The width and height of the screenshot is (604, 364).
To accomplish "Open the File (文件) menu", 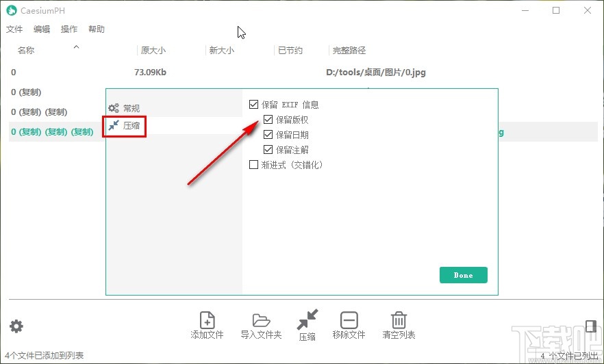I will [14, 29].
